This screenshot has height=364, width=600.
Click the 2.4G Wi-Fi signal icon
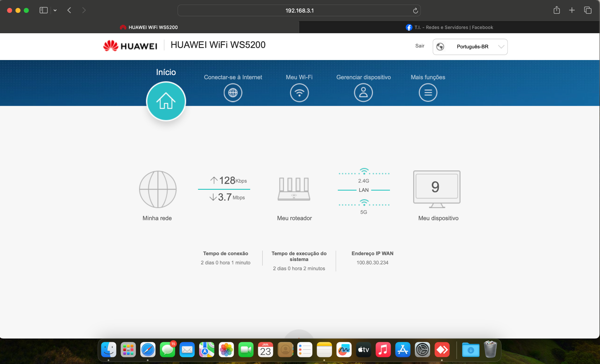point(364,171)
